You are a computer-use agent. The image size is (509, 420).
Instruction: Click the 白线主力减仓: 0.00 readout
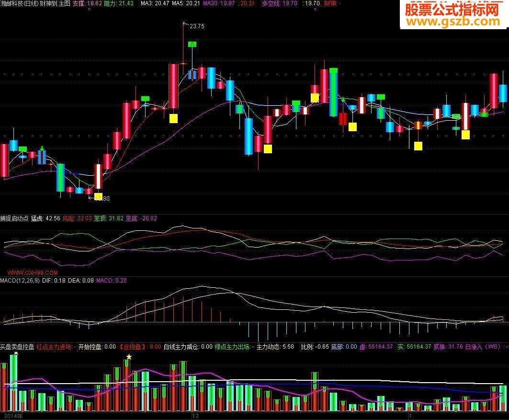(188, 347)
